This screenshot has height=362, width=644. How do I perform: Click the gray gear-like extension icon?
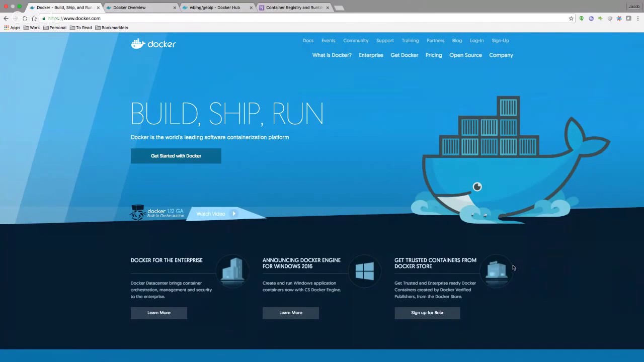click(610, 19)
